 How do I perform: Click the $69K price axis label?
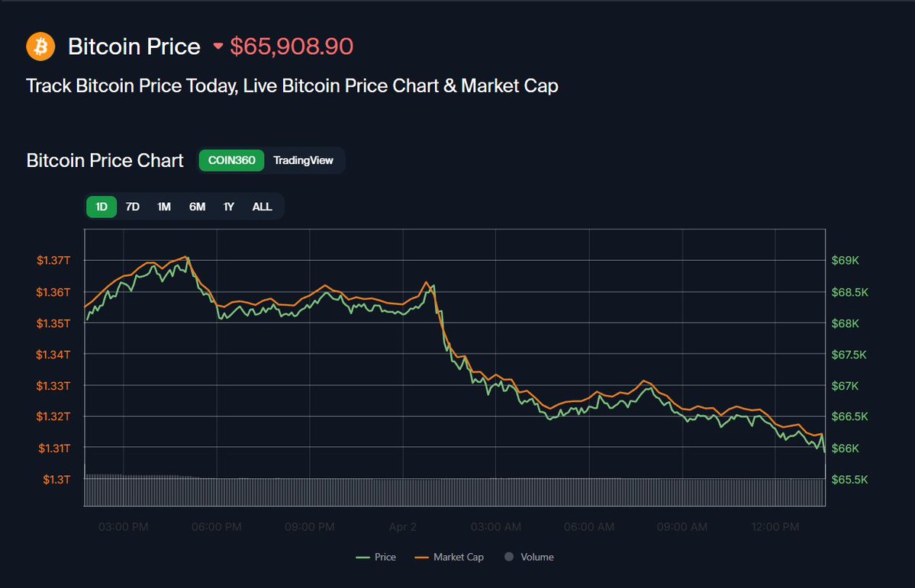pos(845,261)
